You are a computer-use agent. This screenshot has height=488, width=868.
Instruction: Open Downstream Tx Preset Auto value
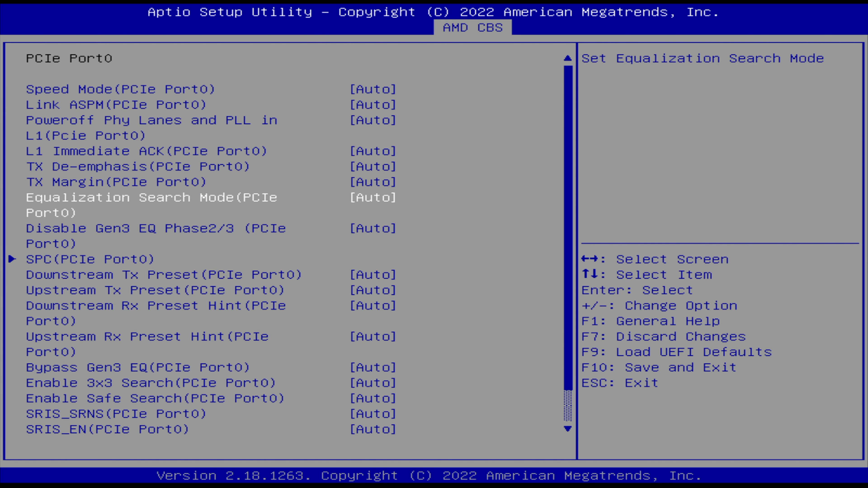(x=373, y=275)
